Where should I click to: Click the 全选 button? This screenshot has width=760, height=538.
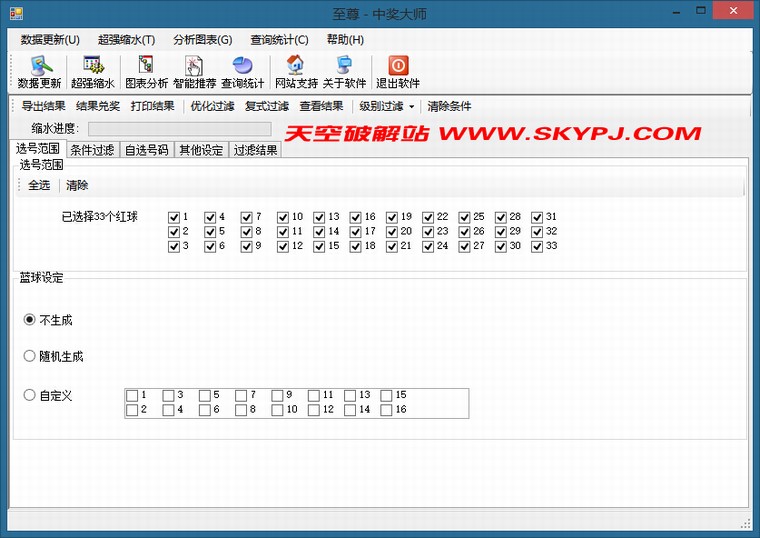[x=39, y=185]
